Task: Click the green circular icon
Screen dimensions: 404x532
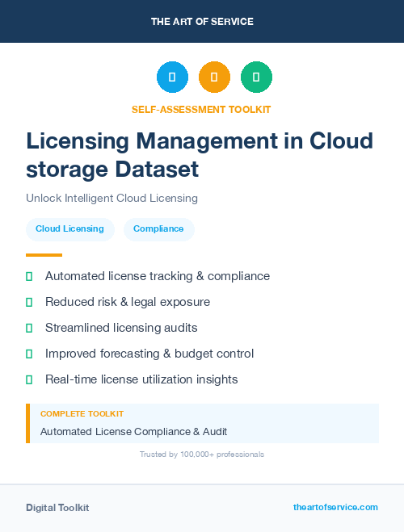Action: tap(256, 77)
